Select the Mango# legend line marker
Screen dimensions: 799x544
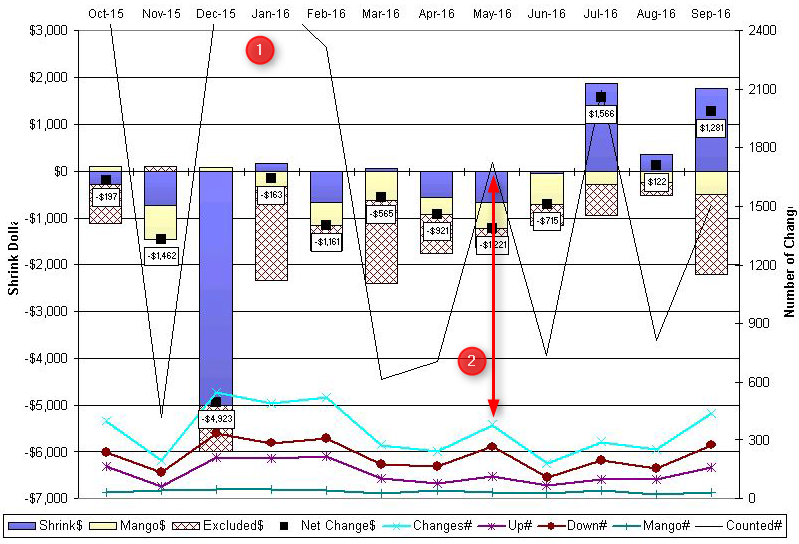coord(627,526)
